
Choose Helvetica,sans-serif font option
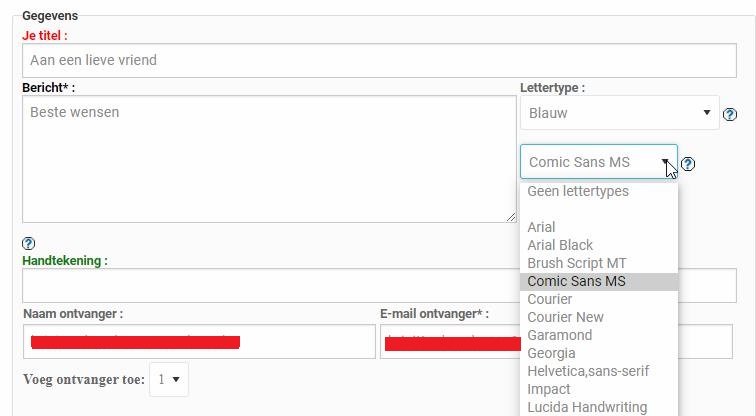point(588,371)
